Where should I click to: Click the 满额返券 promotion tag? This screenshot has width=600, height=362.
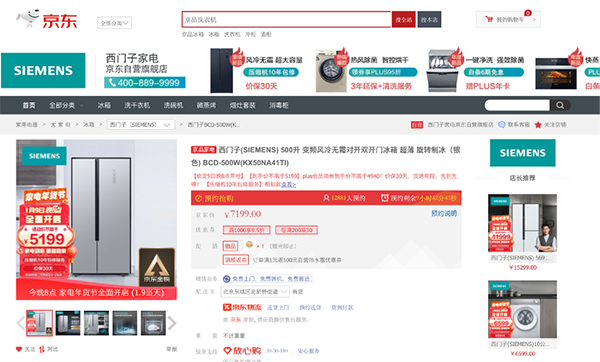click(236, 260)
